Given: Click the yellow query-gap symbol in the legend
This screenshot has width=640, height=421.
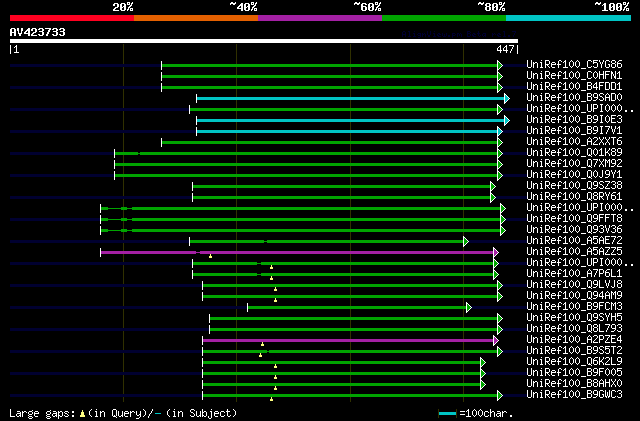Looking at the screenshot, I should tap(82, 414).
